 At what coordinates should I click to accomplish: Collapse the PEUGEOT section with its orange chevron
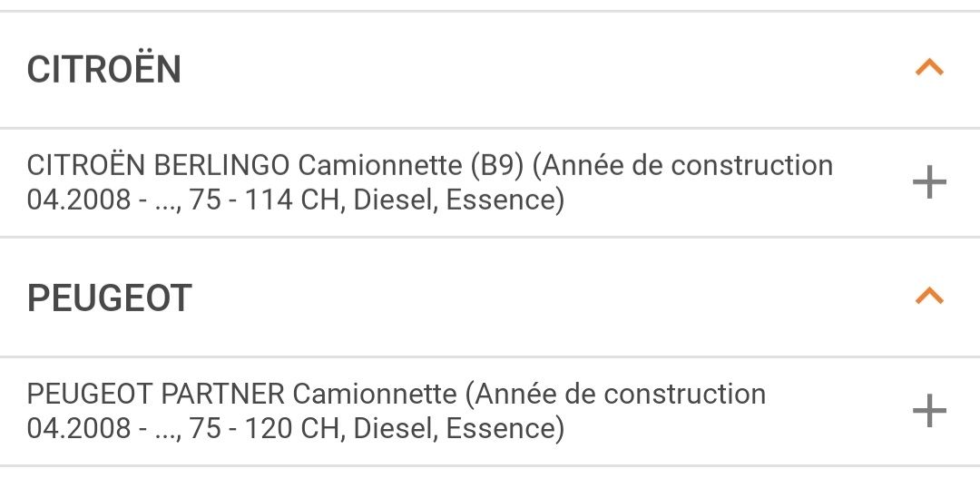point(929,297)
